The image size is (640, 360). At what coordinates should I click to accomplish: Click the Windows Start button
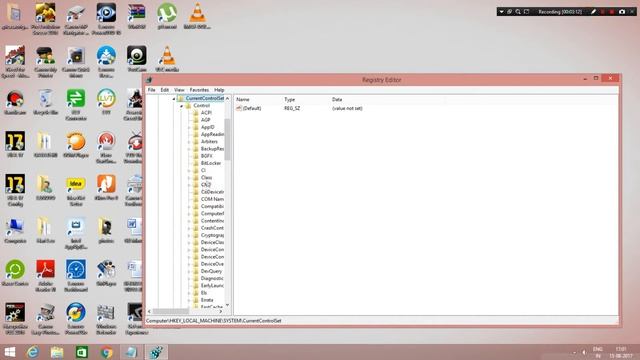coord(9,352)
